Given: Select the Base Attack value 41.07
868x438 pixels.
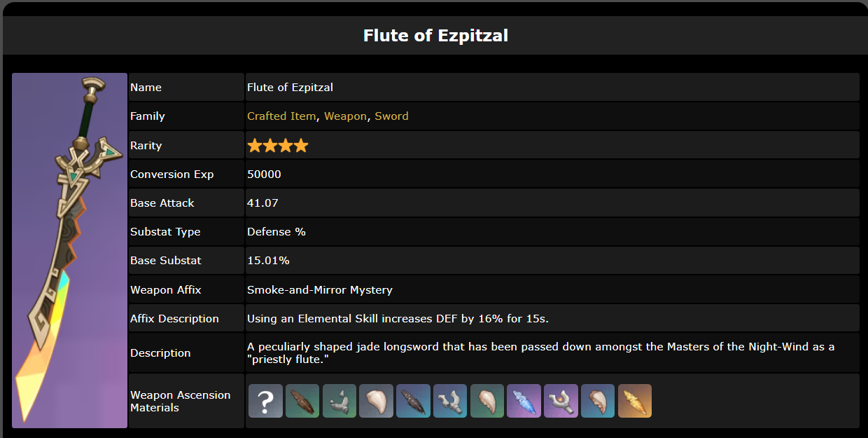Looking at the screenshot, I should point(262,203).
